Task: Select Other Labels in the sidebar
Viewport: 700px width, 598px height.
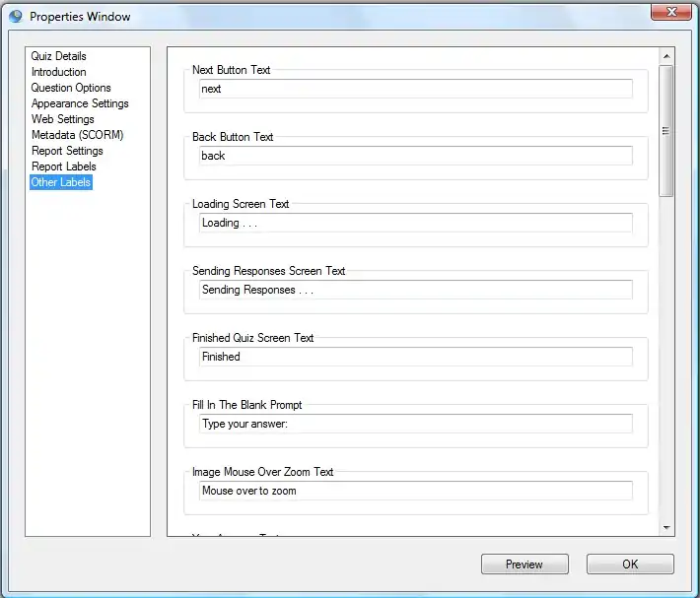Action: [x=61, y=182]
